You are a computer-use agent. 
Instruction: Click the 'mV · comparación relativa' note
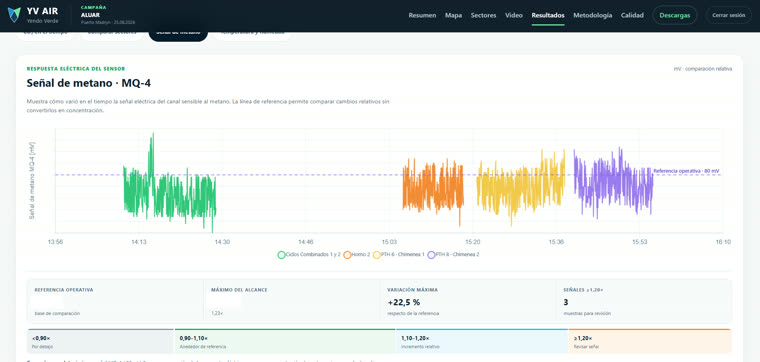(x=703, y=69)
